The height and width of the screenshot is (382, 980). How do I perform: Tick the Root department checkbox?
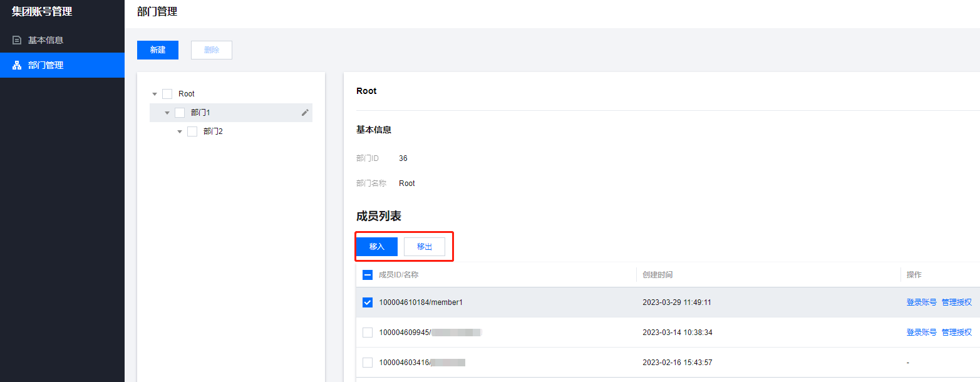pos(167,94)
